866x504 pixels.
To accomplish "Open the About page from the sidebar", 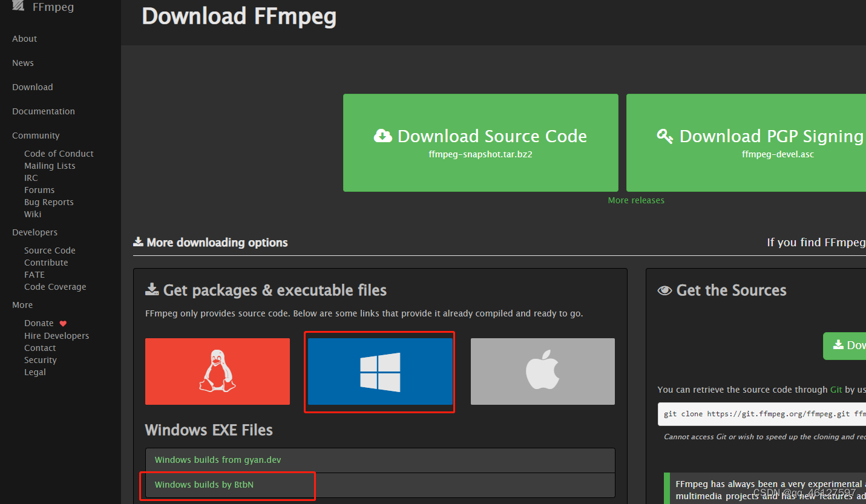I will click(24, 39).
